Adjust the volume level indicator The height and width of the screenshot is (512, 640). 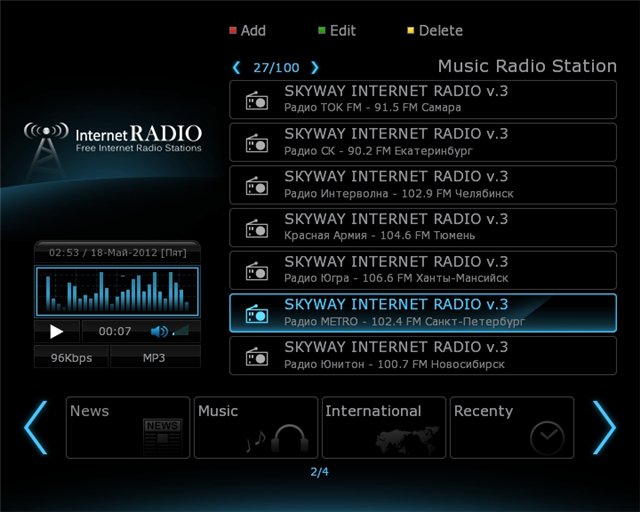(x=181, y=331)
